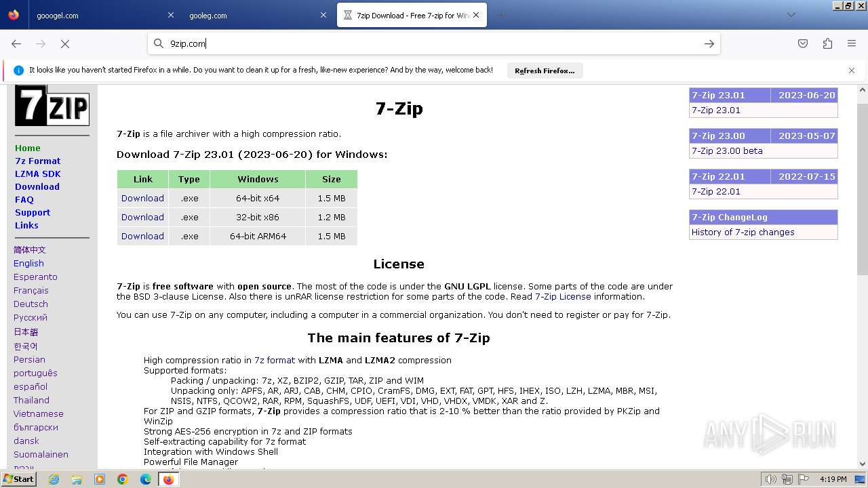Open the FAQ sidebar link

point(24,199)
